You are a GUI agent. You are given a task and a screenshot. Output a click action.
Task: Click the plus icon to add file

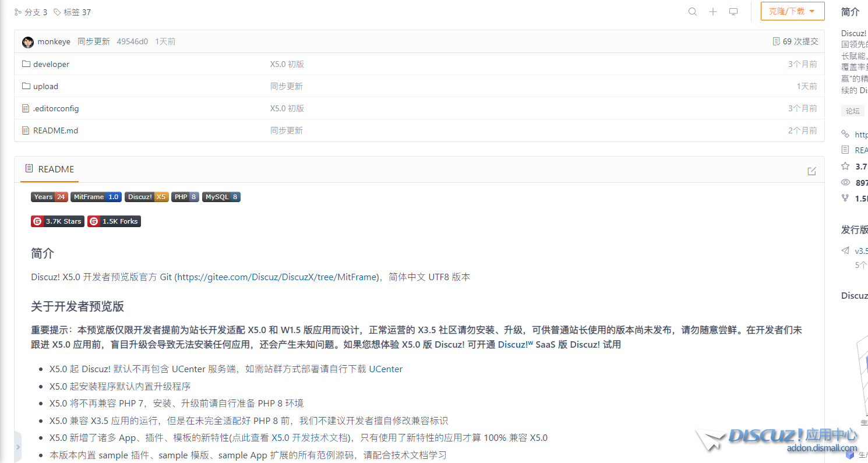tap(713, 12)
